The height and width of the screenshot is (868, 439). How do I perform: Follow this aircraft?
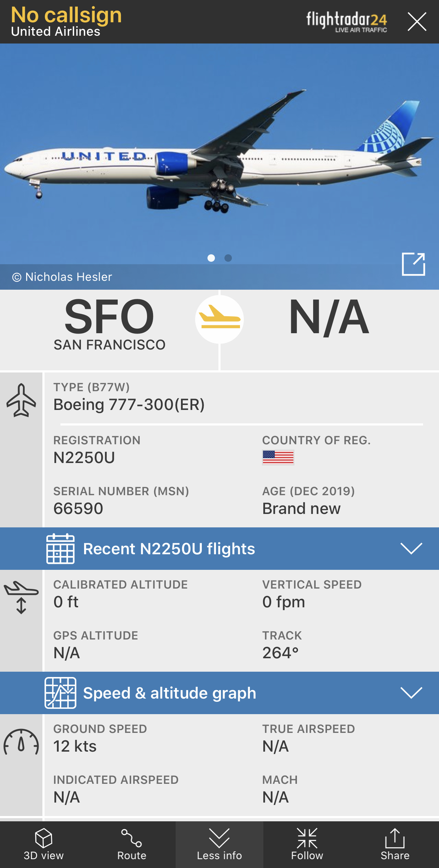[307, 844]
